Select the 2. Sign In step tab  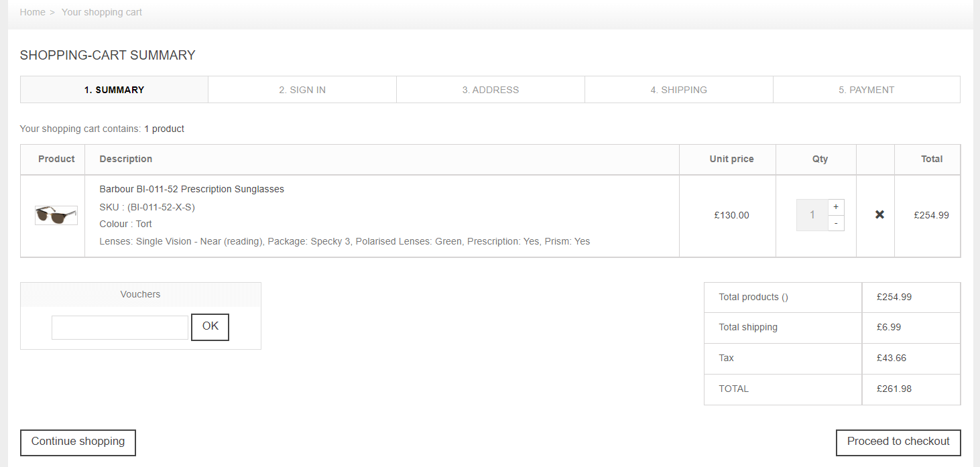pyautogui.click(x=302, y=90)
